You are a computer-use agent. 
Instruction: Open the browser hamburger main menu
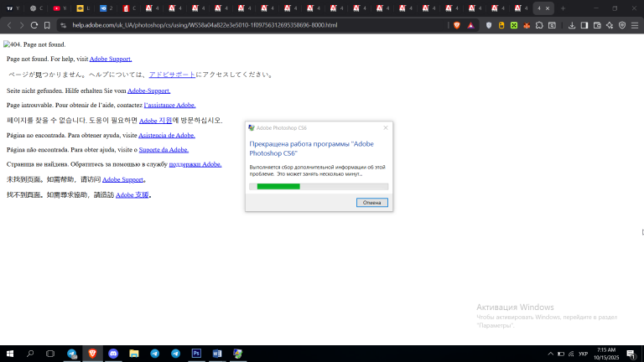coord(635,25)
